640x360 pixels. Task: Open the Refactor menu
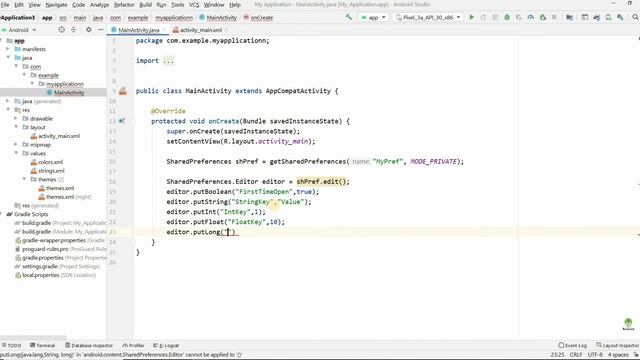[124, 5]
